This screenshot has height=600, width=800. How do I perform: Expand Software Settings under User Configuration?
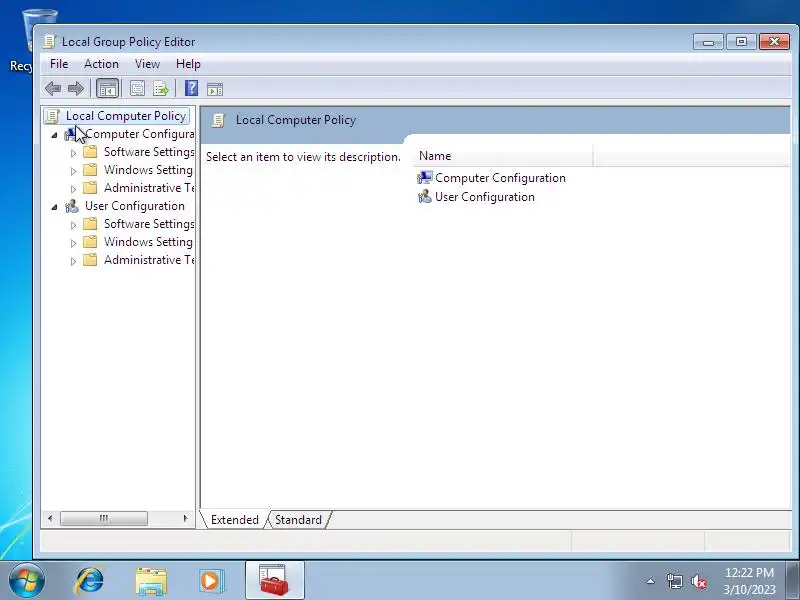click(x=73, y=225)
